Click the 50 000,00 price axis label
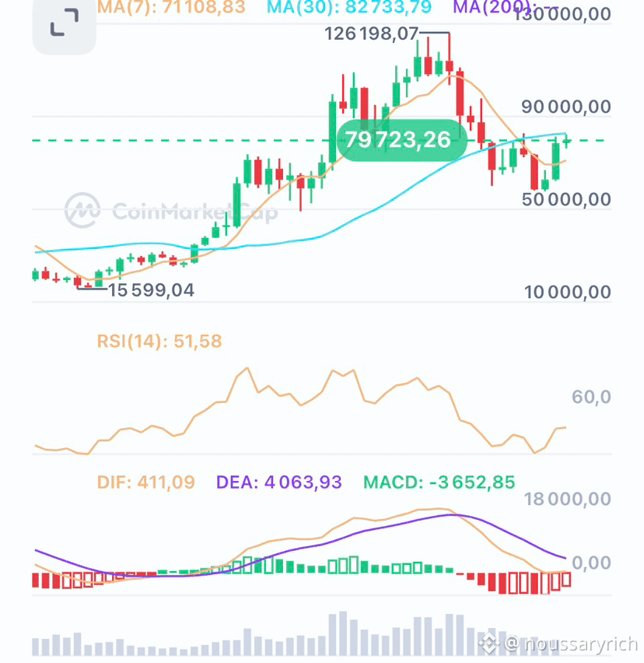644x663 pixels. [x=566, y=199]
